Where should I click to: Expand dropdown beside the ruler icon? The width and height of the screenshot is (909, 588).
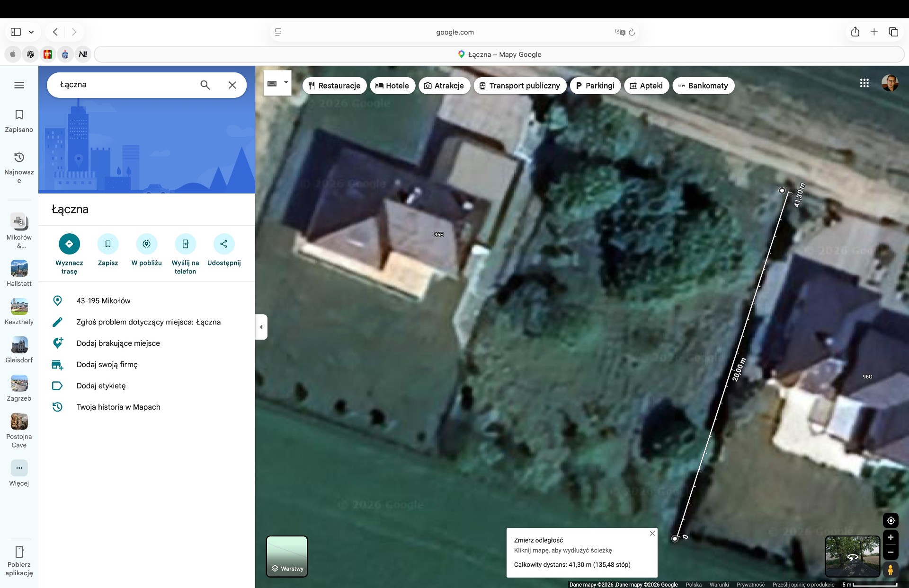coord(286,82)
